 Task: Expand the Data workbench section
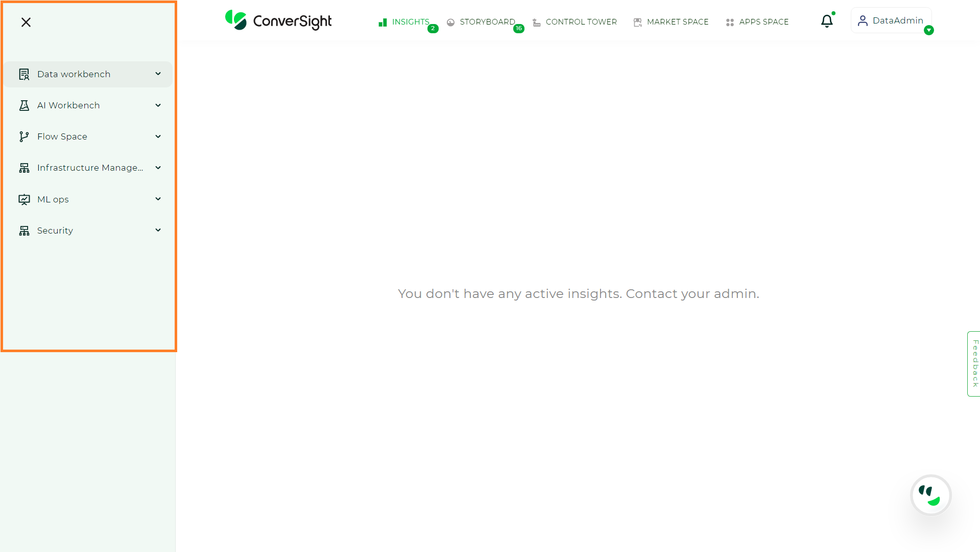[x=158, y=74]
